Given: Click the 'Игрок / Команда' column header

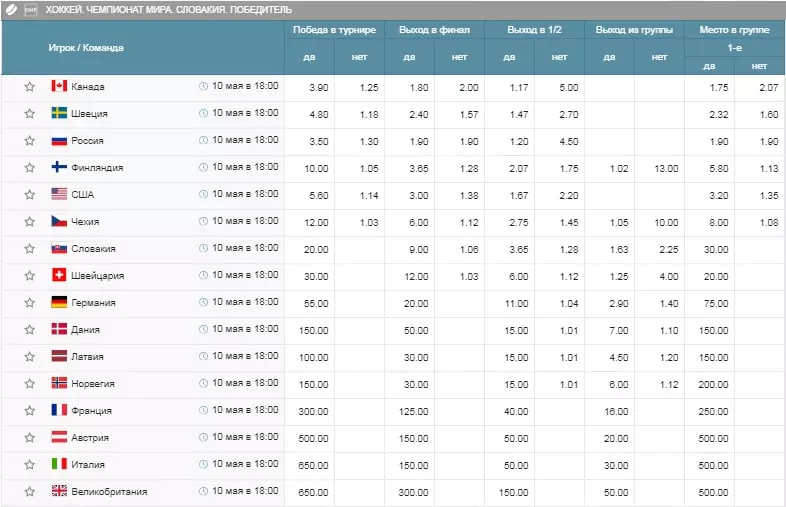Looking at the screenshot, I should pos(86,48).
